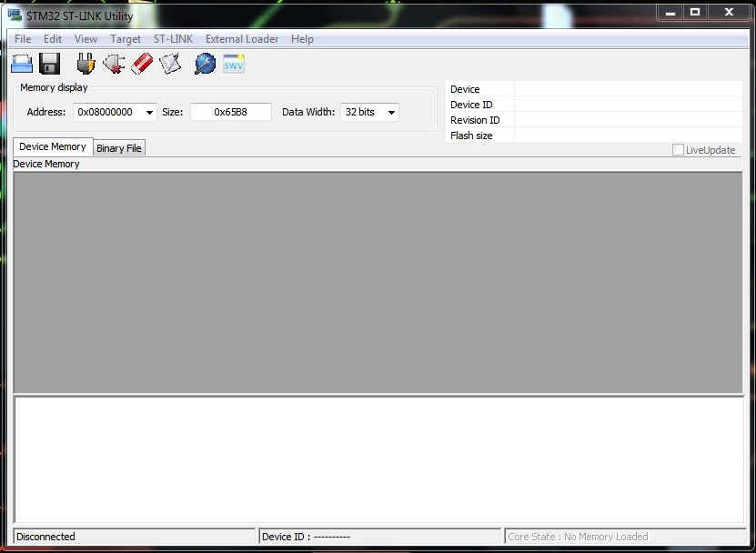Select the Device Memory tab
The image size is (756, 553).
[53, 146]
